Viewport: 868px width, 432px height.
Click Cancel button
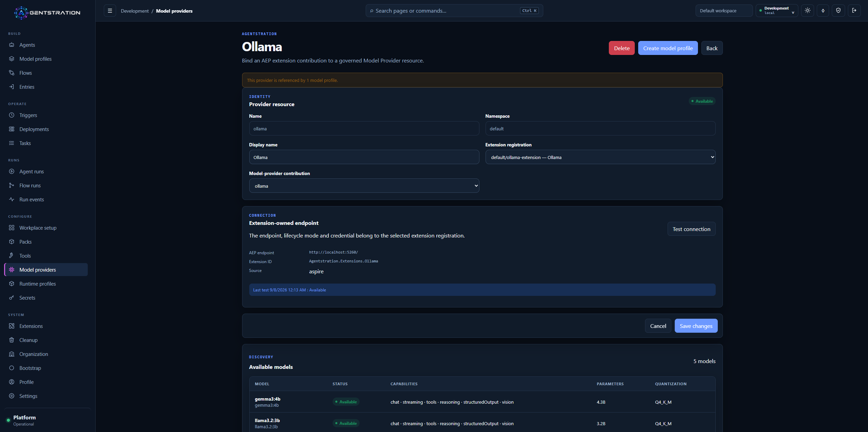tap(658, 326)
